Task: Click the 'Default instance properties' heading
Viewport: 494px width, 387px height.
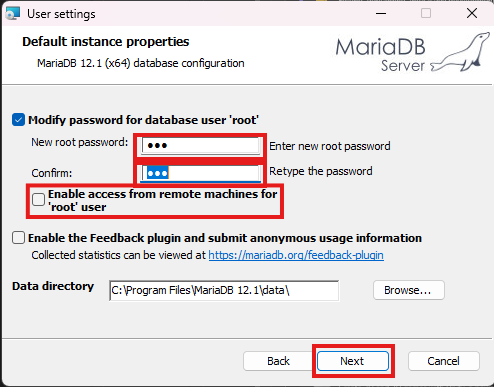Action: (x=106, y=42)
